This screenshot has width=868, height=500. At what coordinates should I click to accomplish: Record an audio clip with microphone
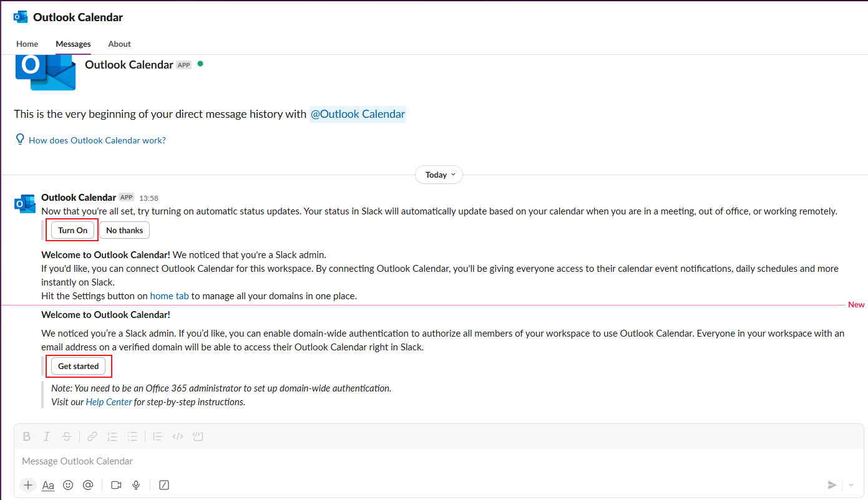click(136, 485)
